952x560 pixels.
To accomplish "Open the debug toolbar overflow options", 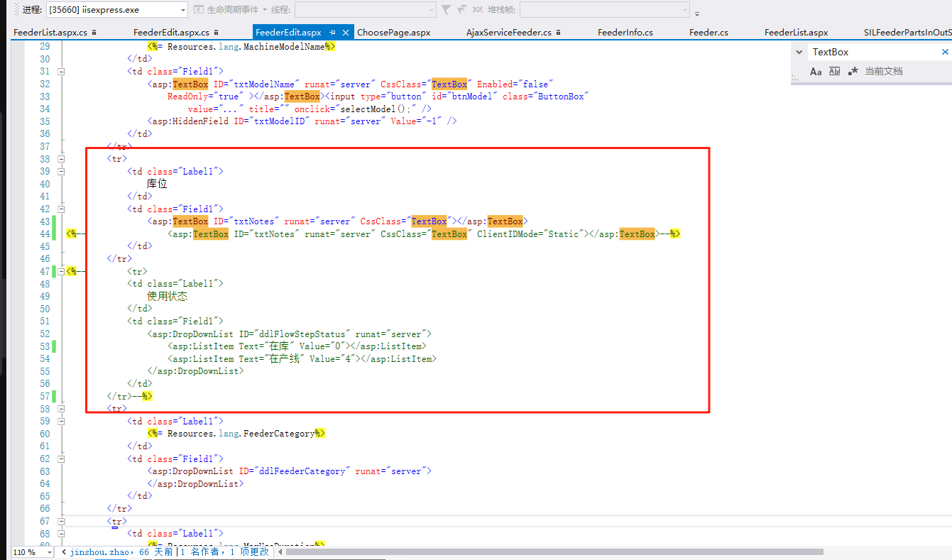I will point(697,12).
